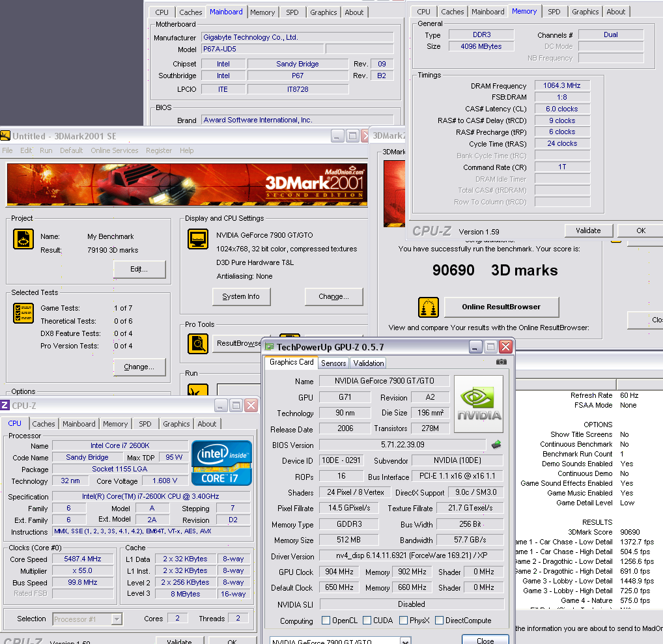The height and width of the screenshot is (644, 663).
Task: Click Change... button under Display settings
Action: pos(333,296)
